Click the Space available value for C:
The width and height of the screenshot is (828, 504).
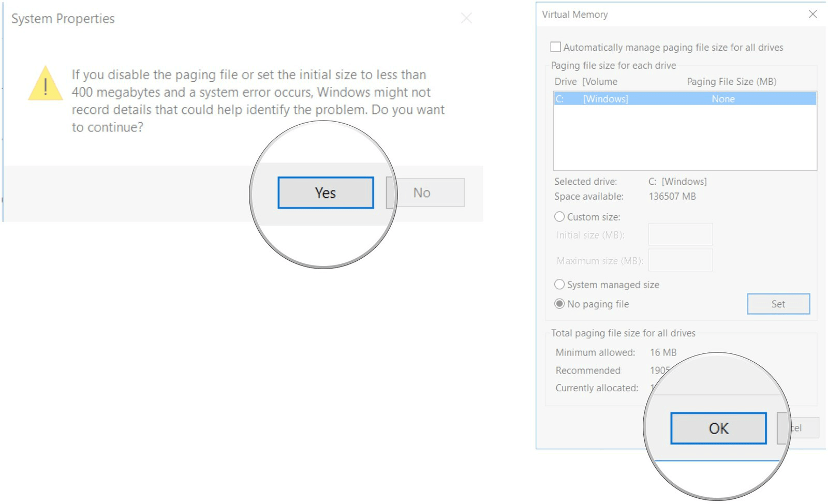[673, 197]
